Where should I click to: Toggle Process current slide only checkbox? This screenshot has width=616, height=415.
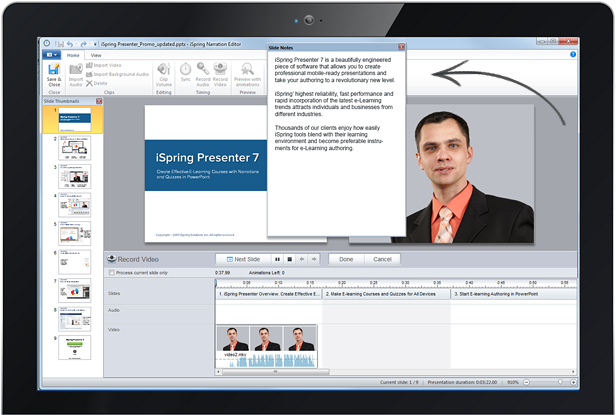coord(112,273)
